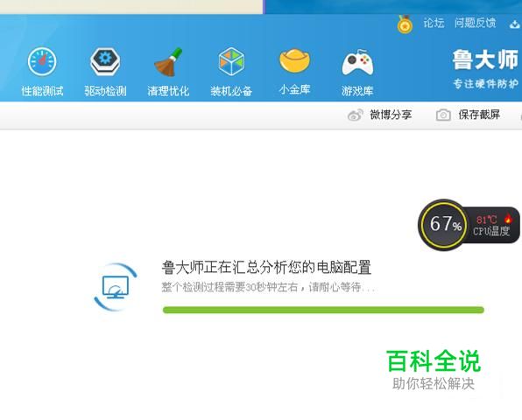Viewport: 522px width, 420px height.
Task: Open the 论坛 forum link
Action: pos(434,24)
